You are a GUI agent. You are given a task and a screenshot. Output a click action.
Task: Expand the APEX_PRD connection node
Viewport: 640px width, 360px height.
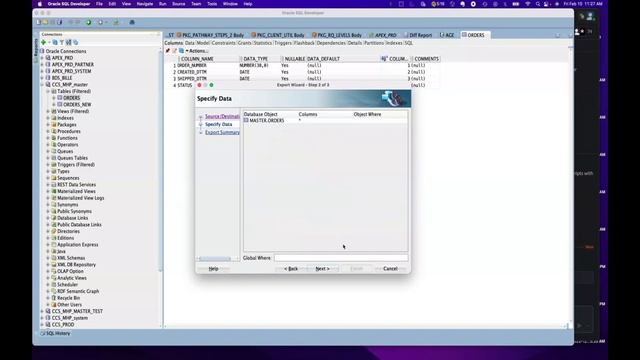coord(42,58)
